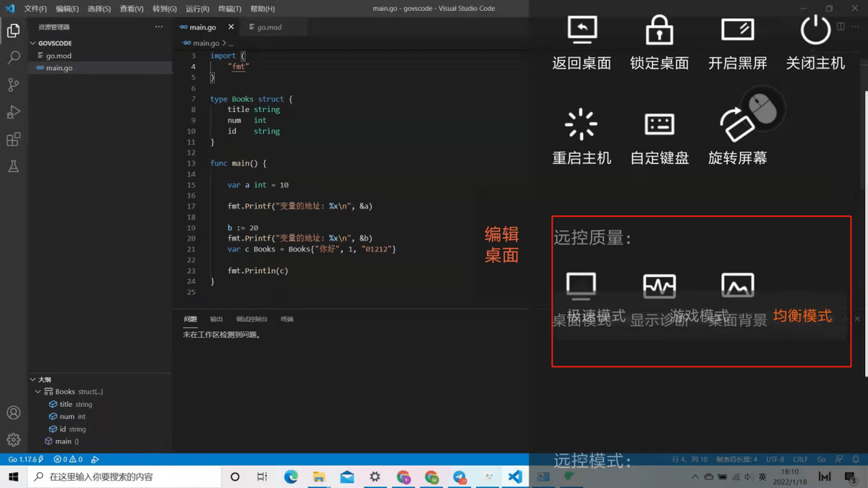Open the Mail app from taskbar
Image resolution: width=868 pixels, height=488 pixels.
pos(347,477)
